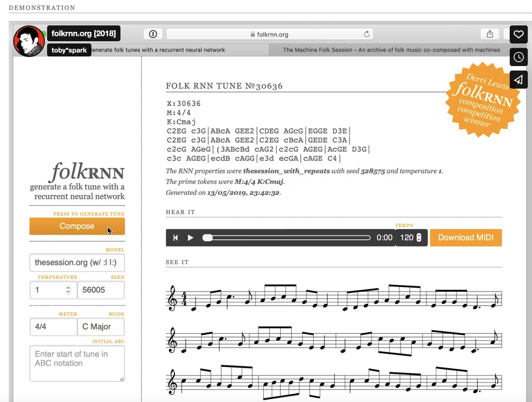Click the folkRNN logo in sidebar
The width and height of the screenshot is (532, 402).
click(88, 171)
